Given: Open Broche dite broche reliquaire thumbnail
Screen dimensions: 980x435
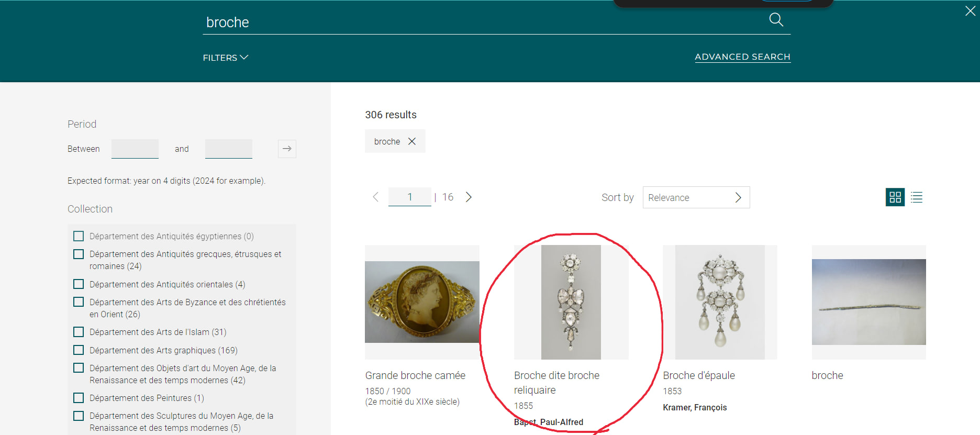Looking at the screenshot, I should pyautogui.click(x=571, y=302).
